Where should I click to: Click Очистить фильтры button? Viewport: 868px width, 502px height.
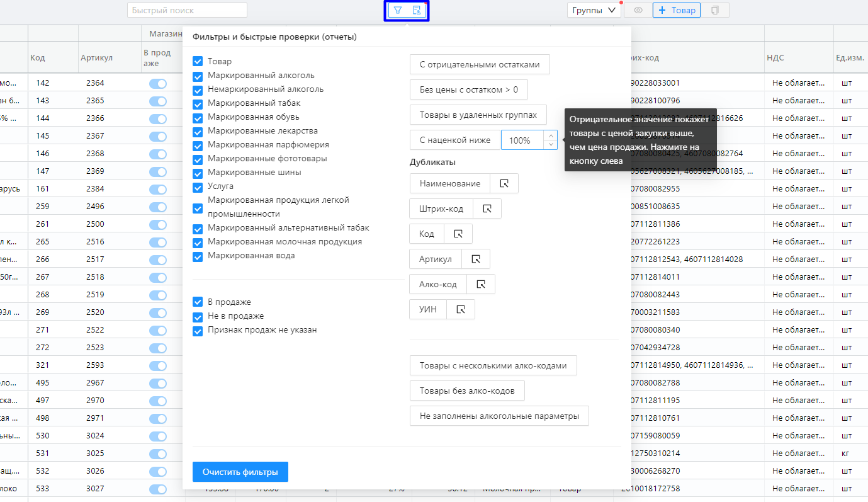[x=240, y=472]
